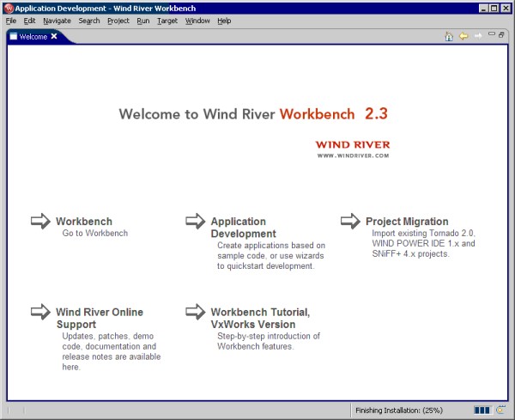
Task: Click the Application Development arrow icon
Action: (196, 222)
